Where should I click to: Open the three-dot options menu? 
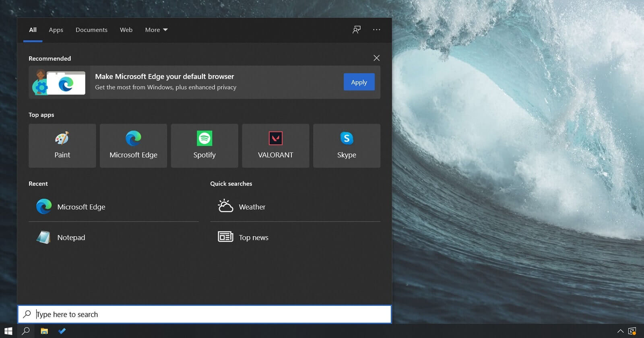[376, 30]
